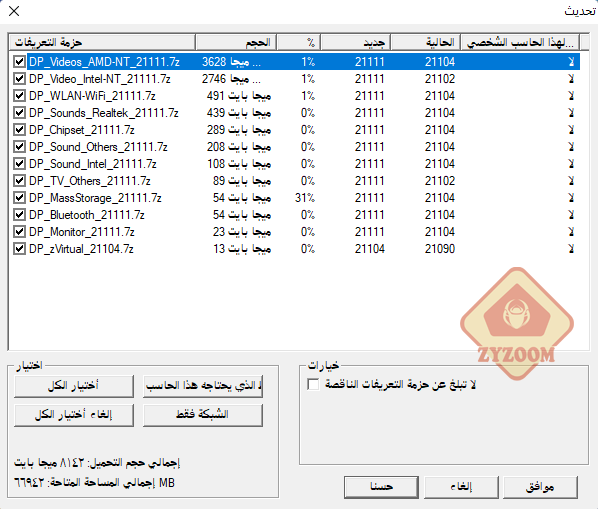
Task: Click the 31% value in the MassStorage row
Action: (305, 198)
